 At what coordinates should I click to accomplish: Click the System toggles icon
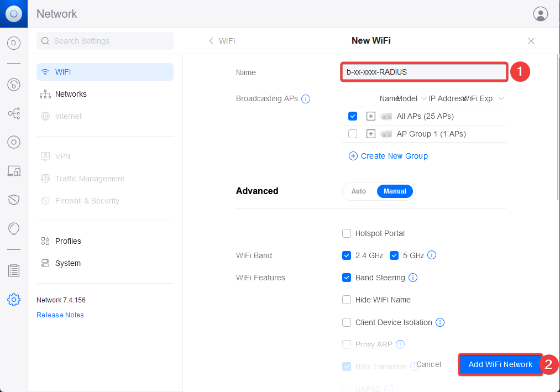point(45,263)
